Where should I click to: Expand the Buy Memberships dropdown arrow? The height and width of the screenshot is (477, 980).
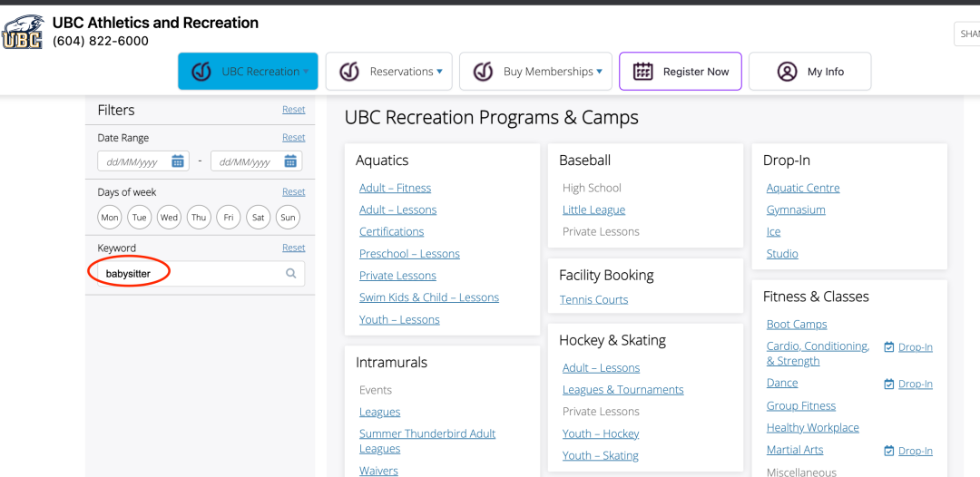[x=600, y=72]
